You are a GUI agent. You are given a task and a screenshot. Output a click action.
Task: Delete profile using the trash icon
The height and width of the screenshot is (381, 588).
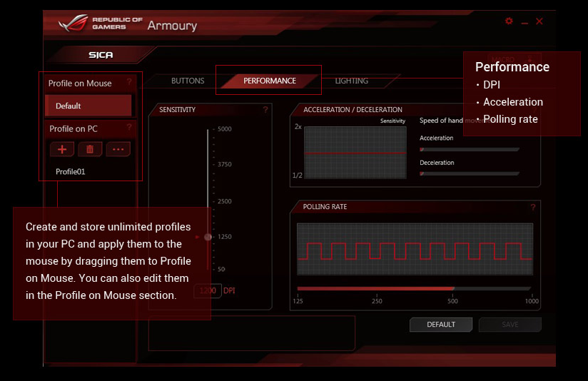coord(90,149)
